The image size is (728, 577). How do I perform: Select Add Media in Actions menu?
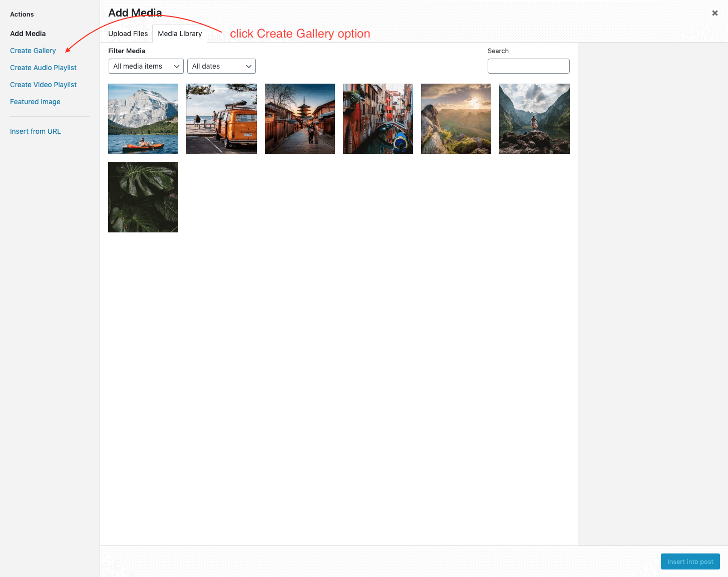tap(28, 34)
